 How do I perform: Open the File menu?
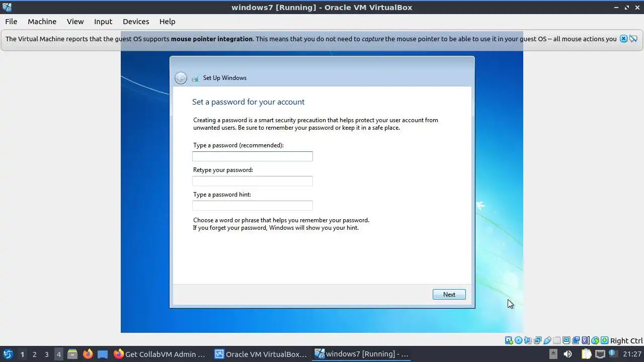tap(11, 21)
